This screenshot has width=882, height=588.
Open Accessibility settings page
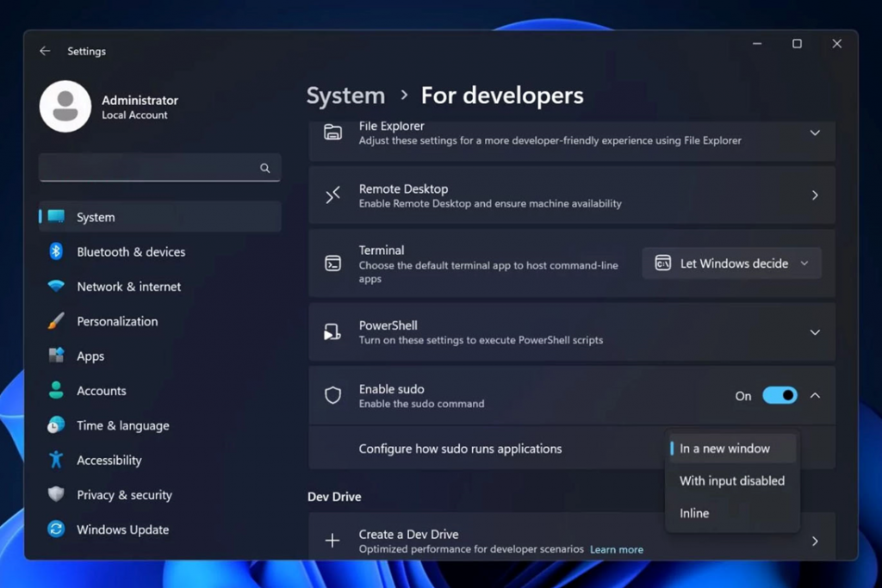point(159,460)
